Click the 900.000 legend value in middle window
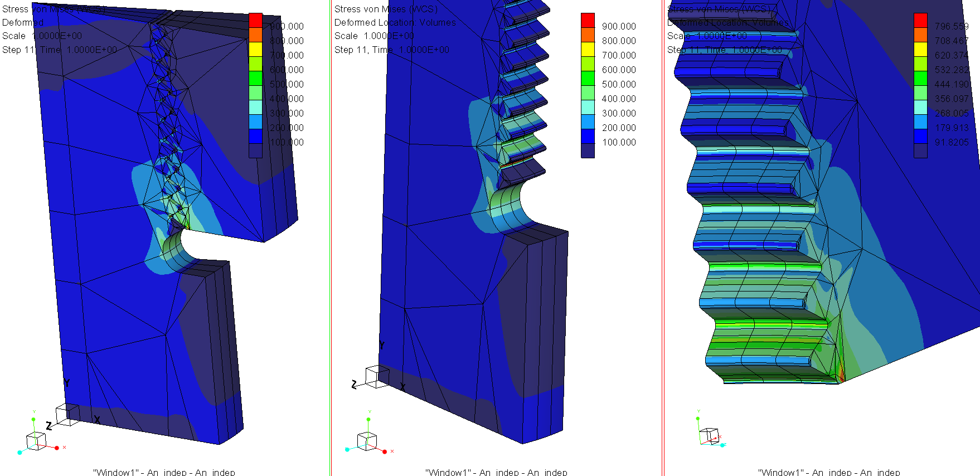The image size is (980, 476). 619,26
